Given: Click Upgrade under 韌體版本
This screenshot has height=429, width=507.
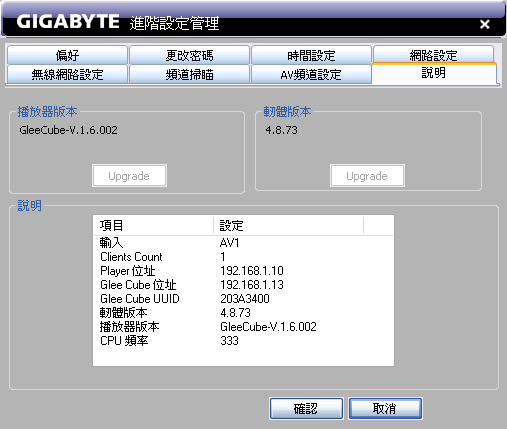Looking at the screenshot, I should point(367,176).
